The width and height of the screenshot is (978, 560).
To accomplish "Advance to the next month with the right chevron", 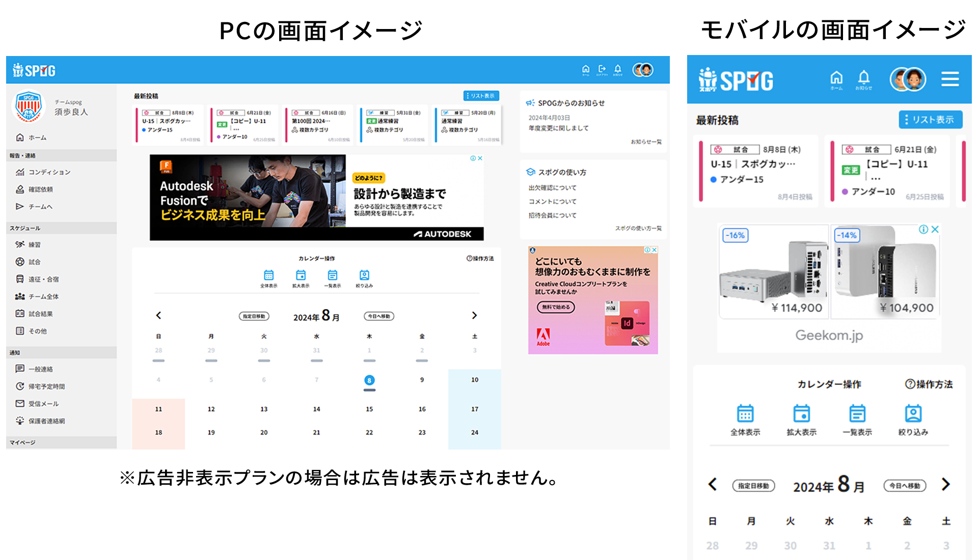I will pos(474,316).
